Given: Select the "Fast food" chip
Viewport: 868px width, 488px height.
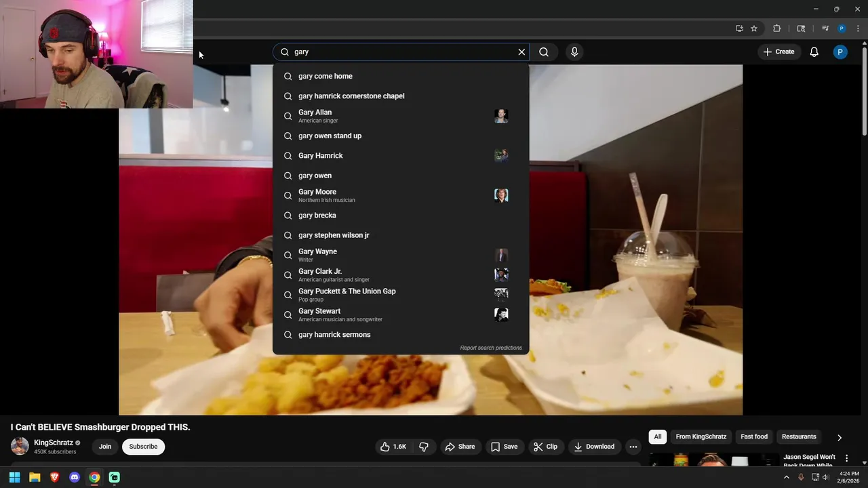Looking at the screenshot, I should click(x=754, y=436).
